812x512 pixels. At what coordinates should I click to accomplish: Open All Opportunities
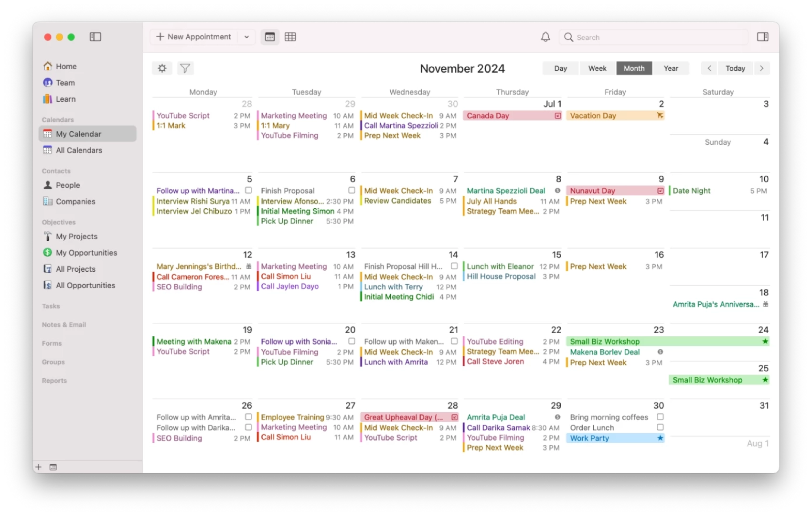85,285
